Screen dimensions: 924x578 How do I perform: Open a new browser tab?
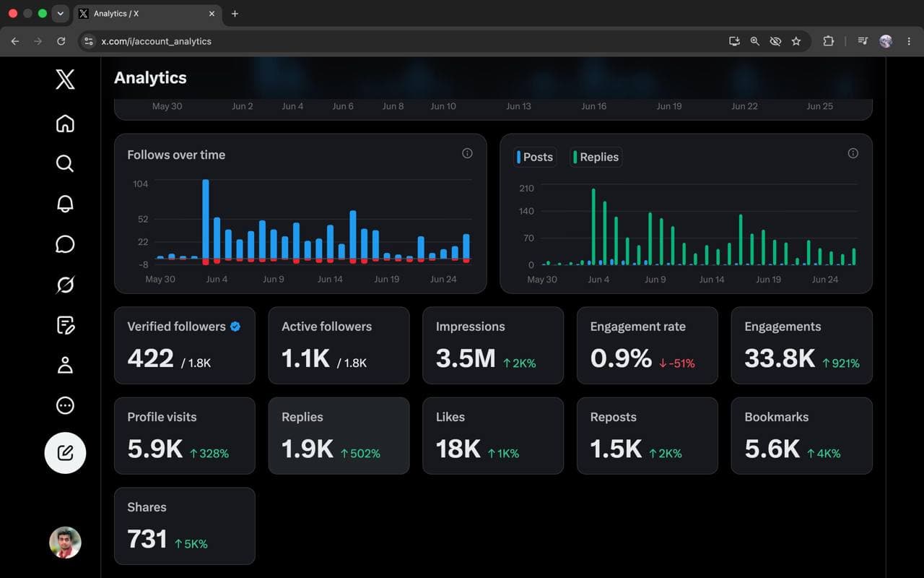click(235, 14)
